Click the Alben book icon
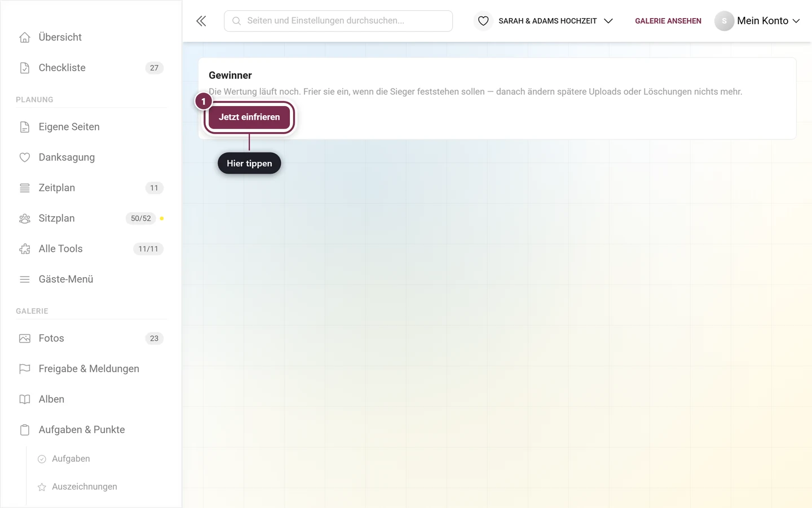Image resolution: width=812 pixels, height=508 pixels. coord(25,400)
